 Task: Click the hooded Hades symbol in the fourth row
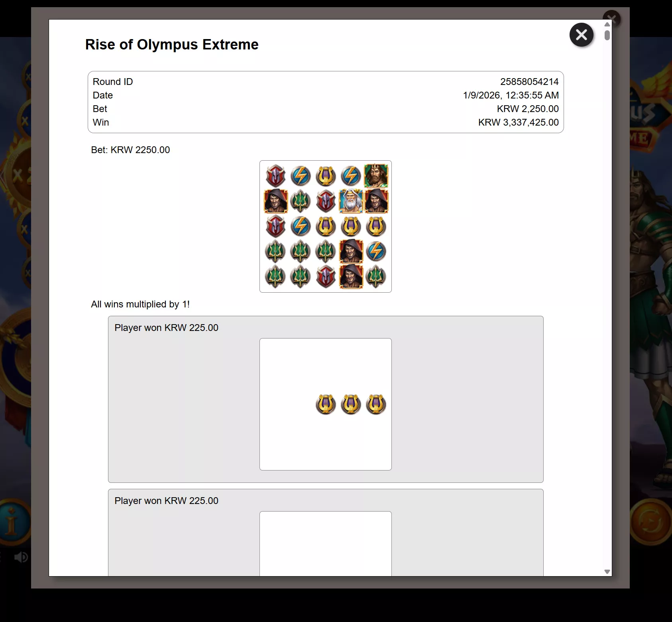(351, 252)
